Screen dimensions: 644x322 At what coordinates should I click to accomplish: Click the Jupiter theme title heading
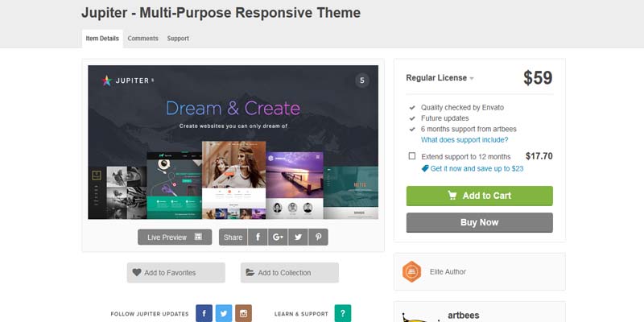coord(221,13)
